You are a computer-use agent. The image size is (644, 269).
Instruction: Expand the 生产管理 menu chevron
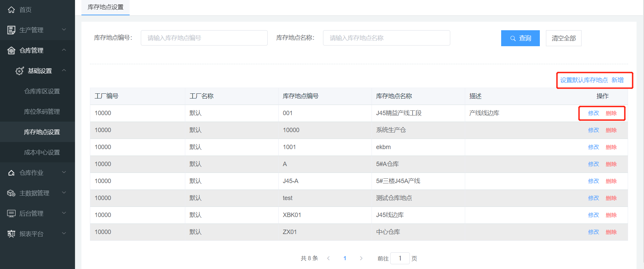(x=64, y=30)
